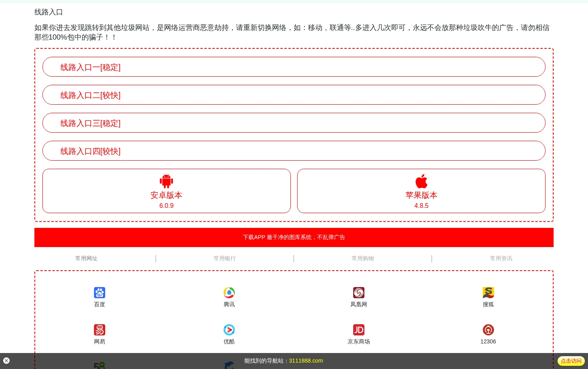The height and width of the screenshot is (369, 588).
Task: Open line entrance 线路入口四[较快]
Action: pyautogui.click(x=294, y=151)
